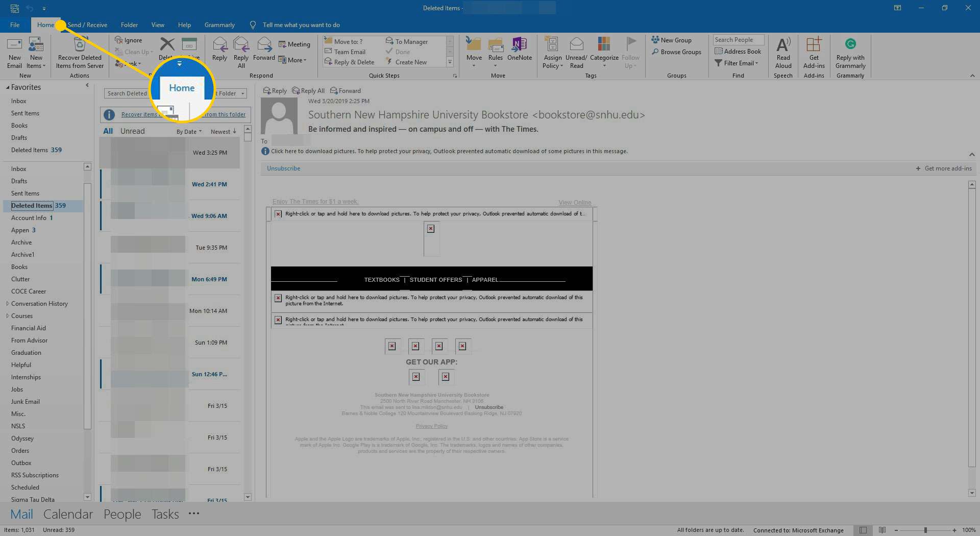Switch to reading view in status bar

click(x=882, y=530)
